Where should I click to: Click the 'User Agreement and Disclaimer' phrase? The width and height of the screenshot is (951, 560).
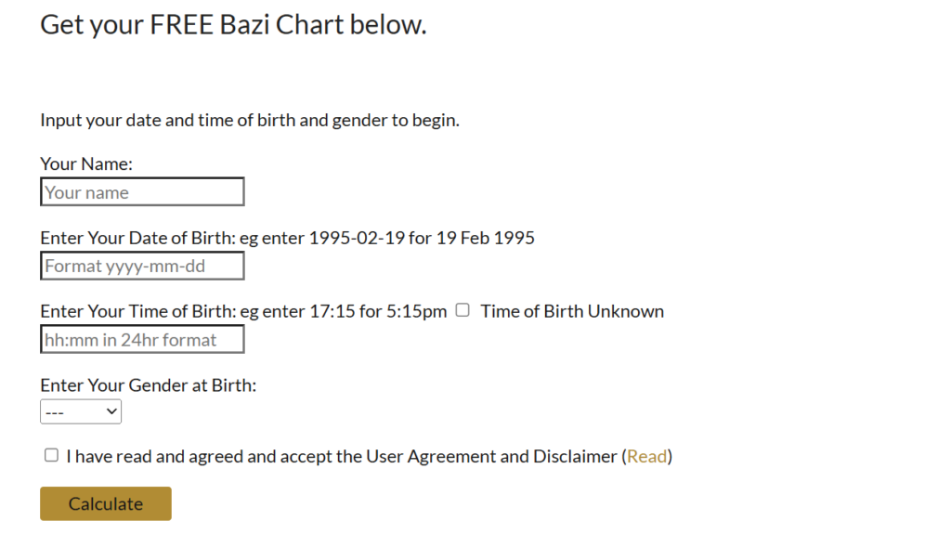point(491,456)
